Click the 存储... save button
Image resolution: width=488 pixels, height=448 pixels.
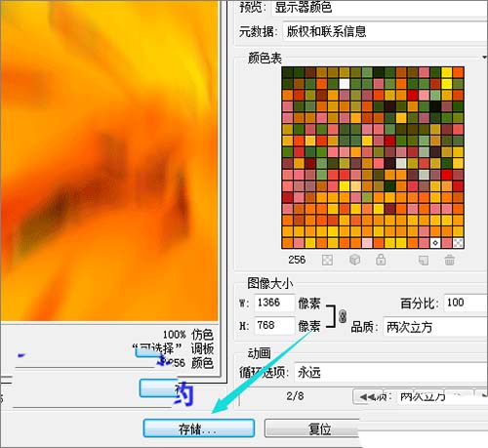(198, 428)
